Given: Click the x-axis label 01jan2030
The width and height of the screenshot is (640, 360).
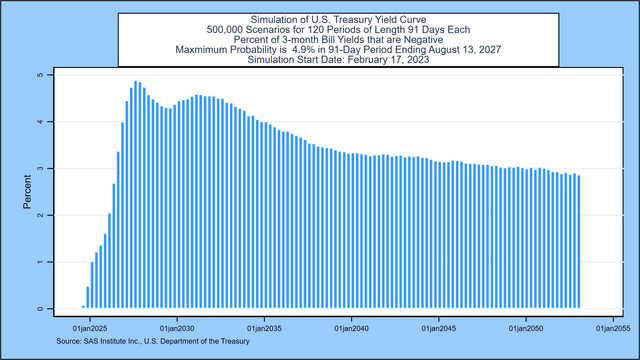Looking at the screenshot, I should point(177,328).
